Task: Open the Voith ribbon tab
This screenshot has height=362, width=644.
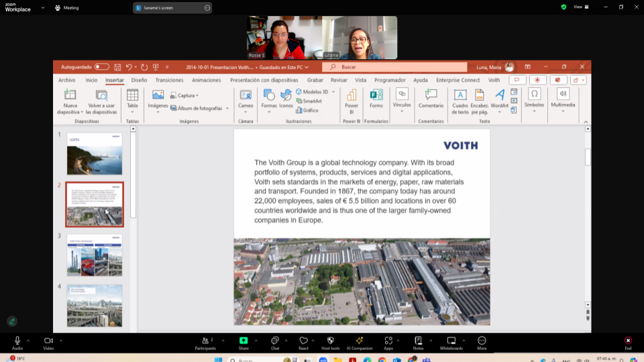Action: coord(494,80)
